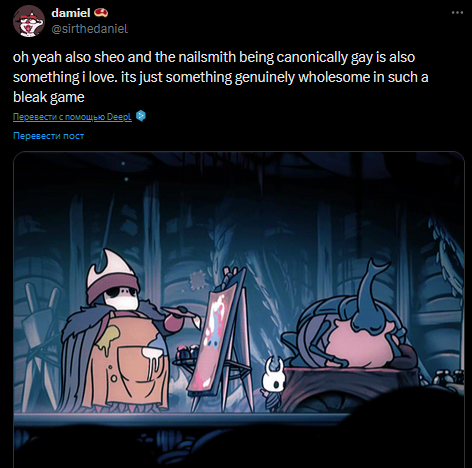Click the paint brush in Sheo's hand
Image resolution: width=472 pixels, height=468 pixels.
(187, 317)
